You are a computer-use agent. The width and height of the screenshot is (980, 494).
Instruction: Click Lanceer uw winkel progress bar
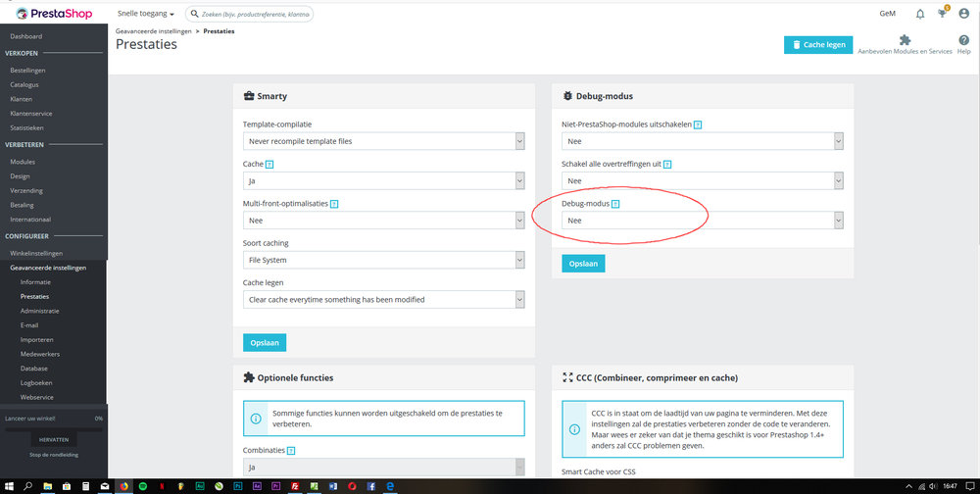click(x=54, y=429)
